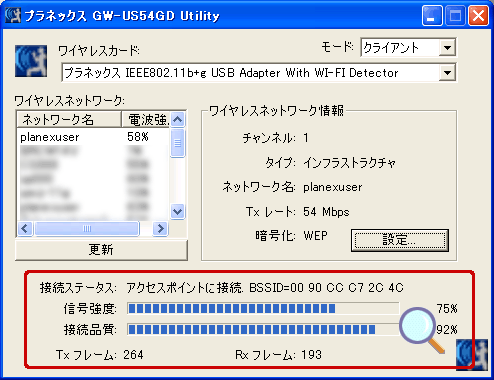494x380 pixels.
Task: Select the プラネックス IEEE802.11b+g USB Adapter field
Action: pyautogui.click(x=259, y=72)
